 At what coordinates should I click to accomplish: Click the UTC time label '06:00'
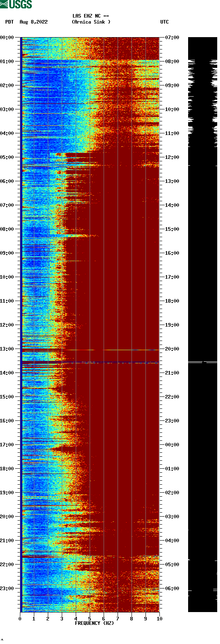[x=172, y=589]
